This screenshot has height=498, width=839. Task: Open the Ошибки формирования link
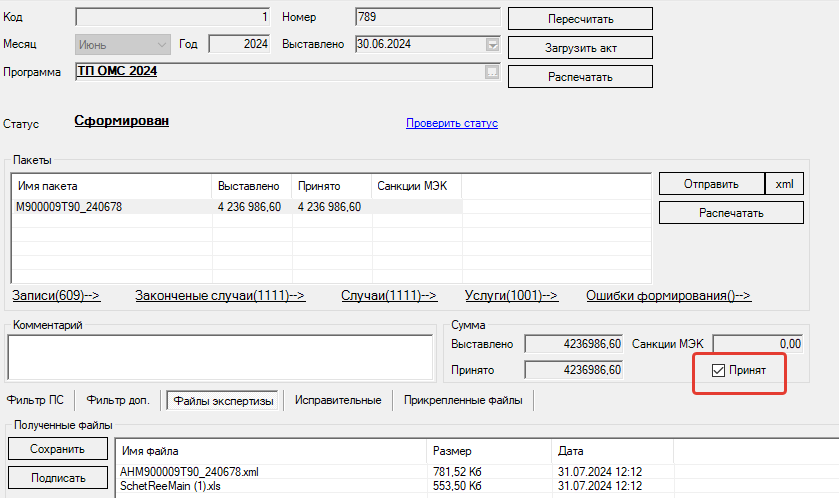(668, 295)
